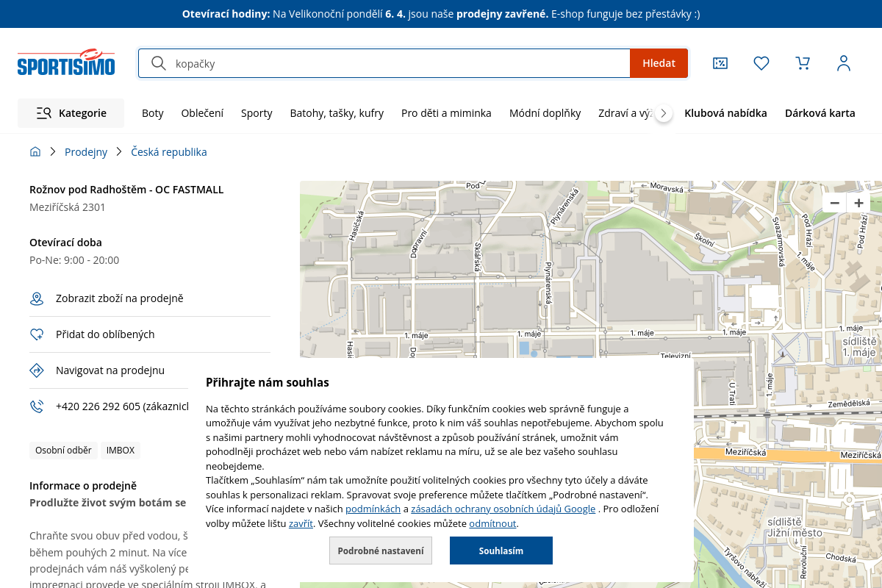This screenshot has height=588, width=882.
Task: Click the heart-plus favorite store icon
Action: (37, 334)
